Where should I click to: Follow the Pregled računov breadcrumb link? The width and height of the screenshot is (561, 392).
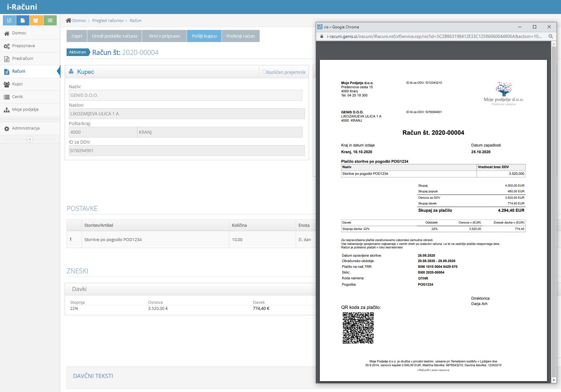[x=108, y=20]
